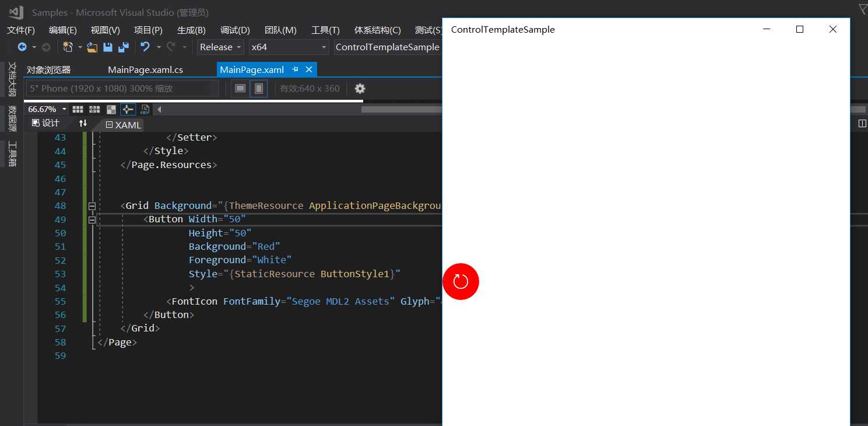Click the greyed Redo arrow icon
The height and width of the screenshot is (426, 868).
tap(171, 47)
